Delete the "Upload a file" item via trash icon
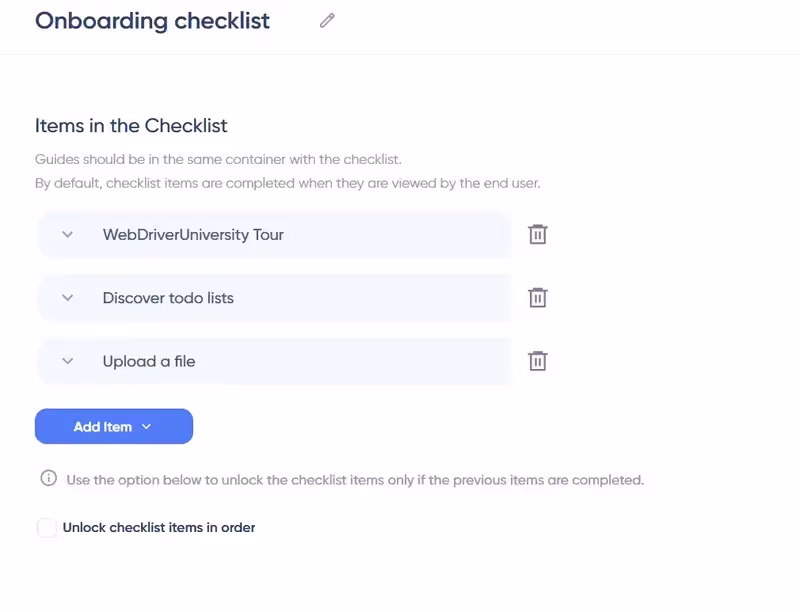This screenshot has height=612, width=800. coord(538,361)
